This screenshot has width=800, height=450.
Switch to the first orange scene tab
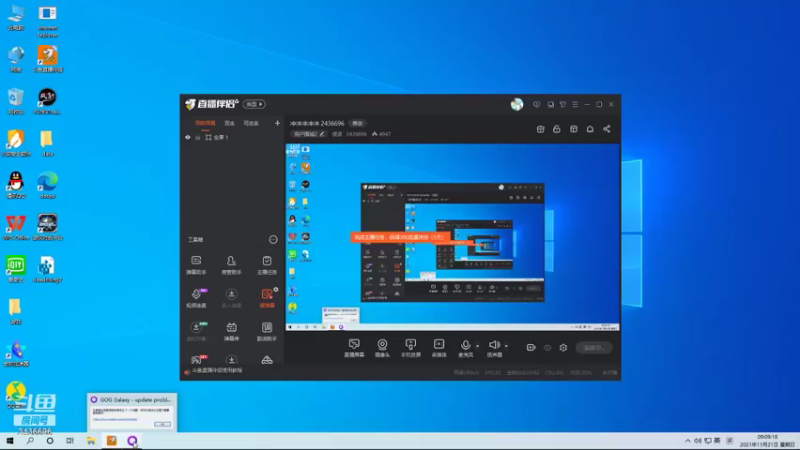tap(205, 123)
